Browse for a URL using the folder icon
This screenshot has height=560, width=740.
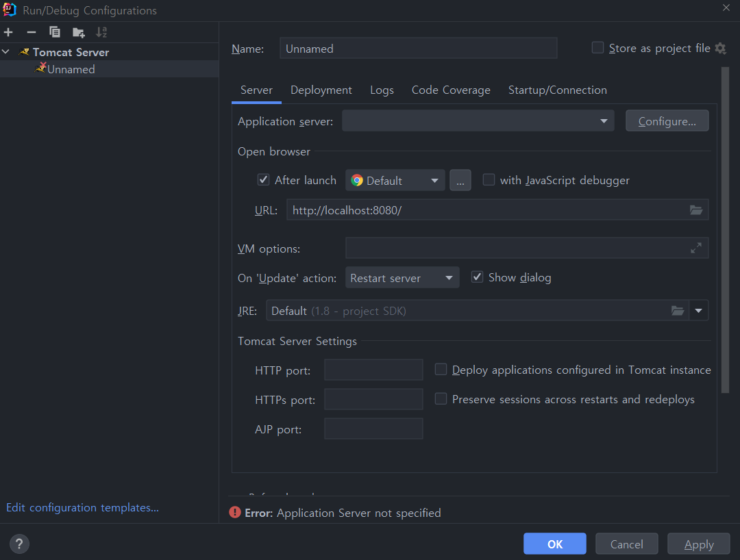pyautogui.click(x=695, y=209)
